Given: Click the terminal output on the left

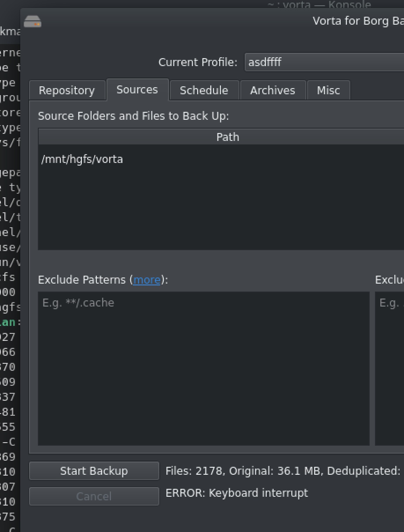Looking at the screenshot, I should click(9, 264).
